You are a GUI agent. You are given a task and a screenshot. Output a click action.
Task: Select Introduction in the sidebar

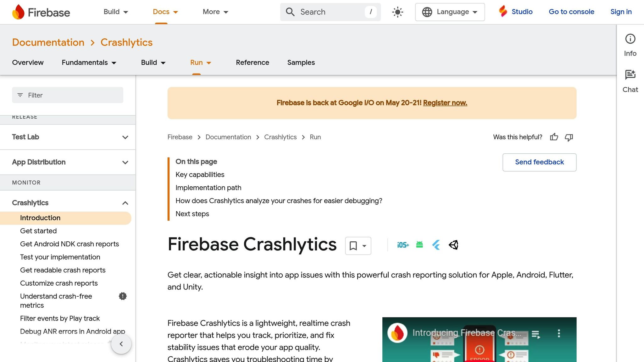point(65,218)
